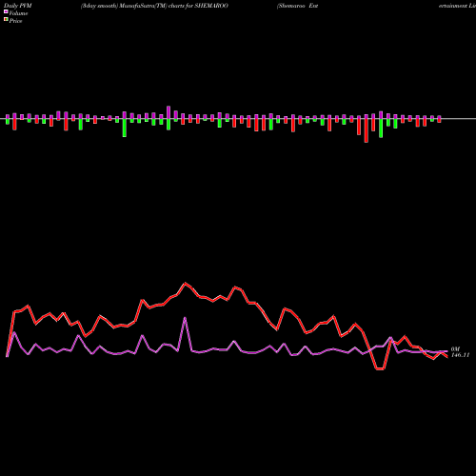
Task: Click the 146.11 price value label
Action: (x=460, y=355)
